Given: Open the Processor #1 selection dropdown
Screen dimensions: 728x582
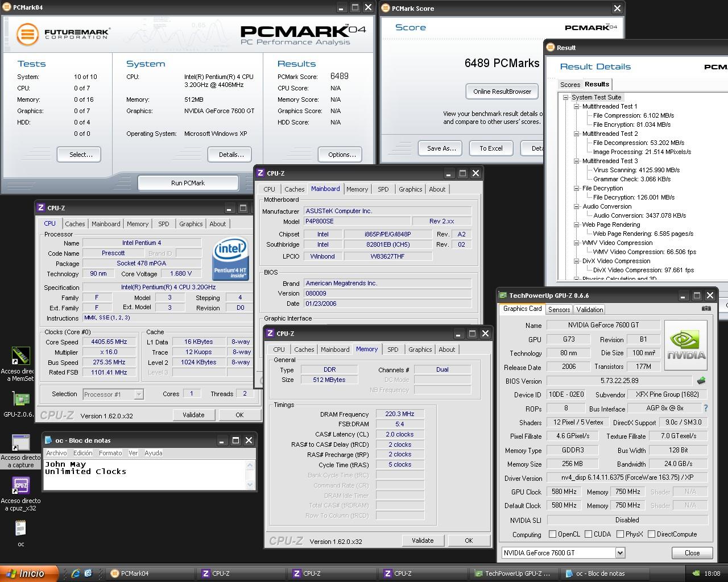Looking at the screenshot, I should pyautogui.click(x=138, y=394).
